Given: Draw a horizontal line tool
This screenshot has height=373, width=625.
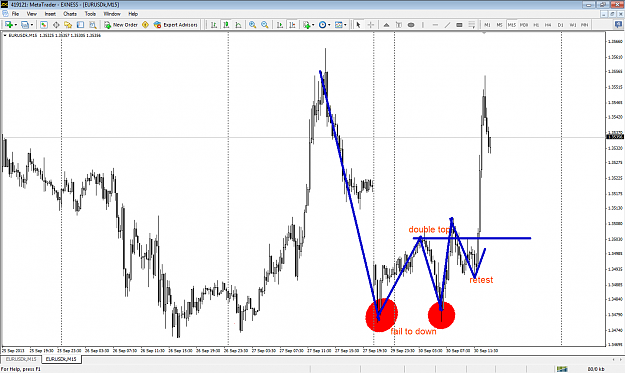Looking at the screenshot, I should (435, 25).
